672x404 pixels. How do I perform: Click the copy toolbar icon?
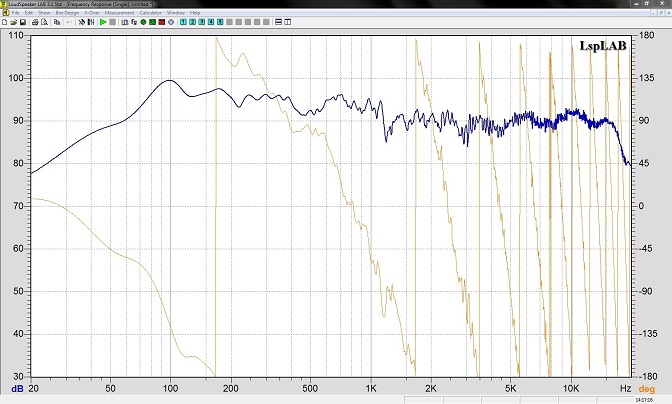pyautogui.click(x=57, y=22)
